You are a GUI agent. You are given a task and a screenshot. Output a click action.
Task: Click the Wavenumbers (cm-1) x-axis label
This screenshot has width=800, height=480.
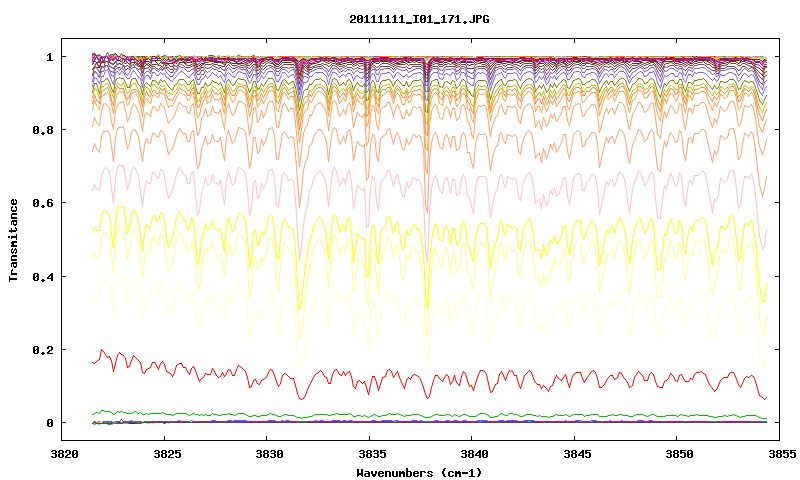419,473
